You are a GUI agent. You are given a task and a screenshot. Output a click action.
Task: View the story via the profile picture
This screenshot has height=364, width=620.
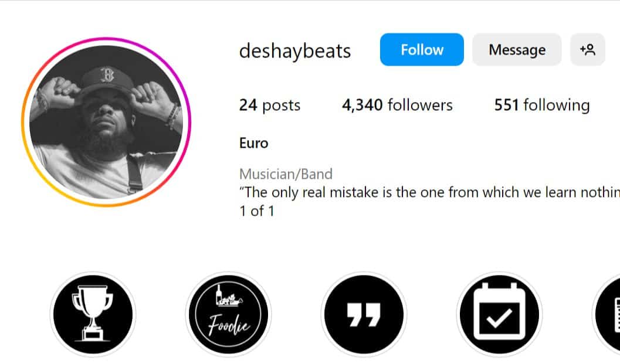click(x=106, y=122)
